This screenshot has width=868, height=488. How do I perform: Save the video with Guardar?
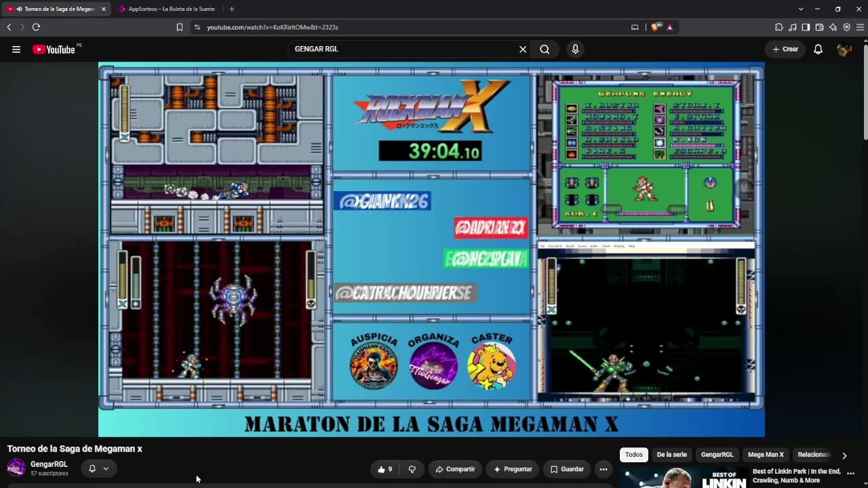[x=566, y=469]
